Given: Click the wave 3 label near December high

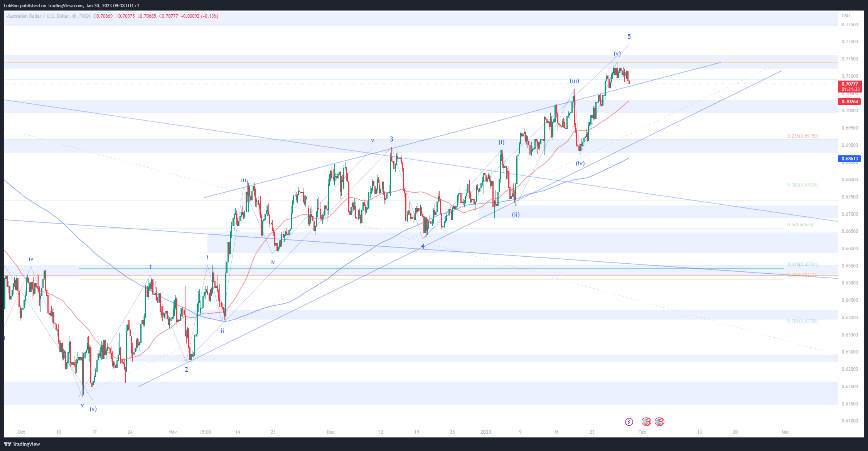Looking at the screenshot, I should [391, 139].
